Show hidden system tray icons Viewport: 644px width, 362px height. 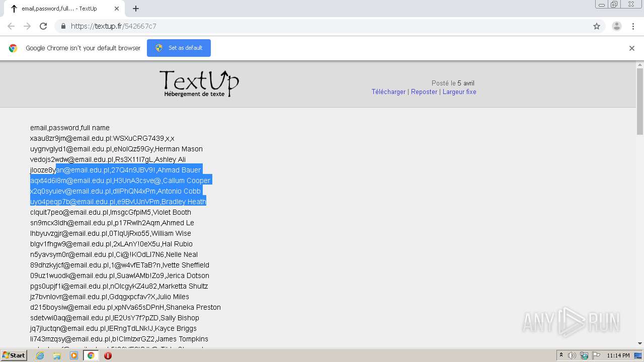tap(561, 355)
